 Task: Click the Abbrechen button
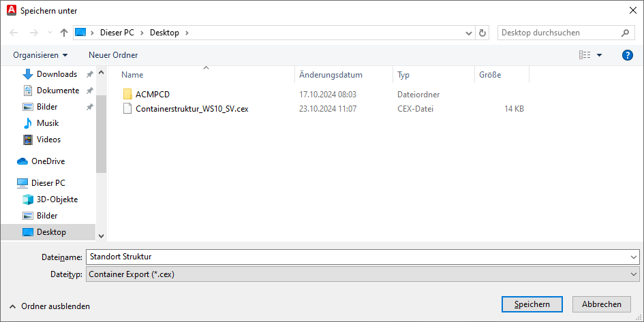pyautogui.click(x=601, y=304)
